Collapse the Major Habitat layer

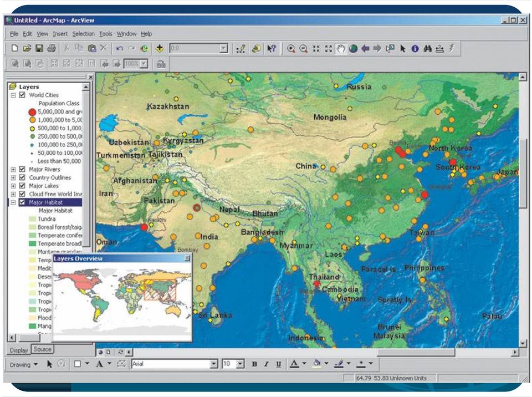coord(13,202)
